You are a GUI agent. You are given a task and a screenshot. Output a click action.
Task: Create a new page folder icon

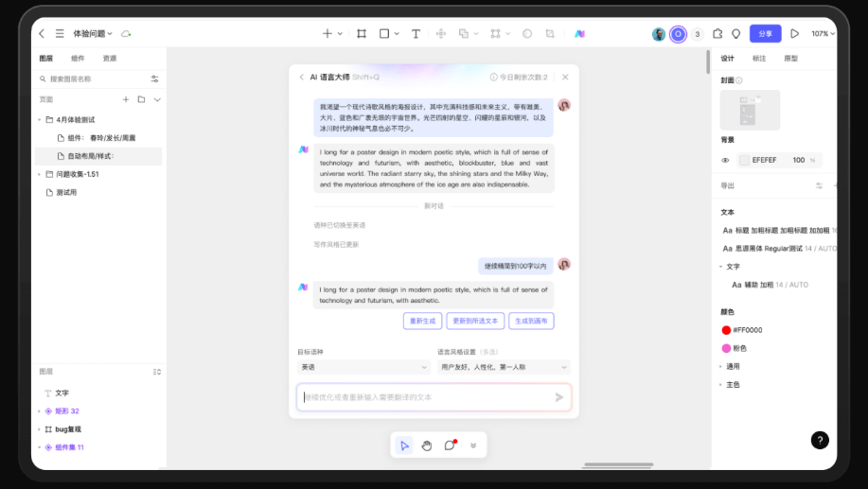(141, 99)
